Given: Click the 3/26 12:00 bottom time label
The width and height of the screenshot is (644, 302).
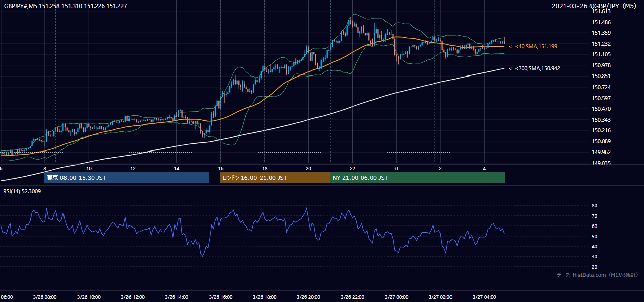Looking at the screenshot, I should click(x=133, y=297).
